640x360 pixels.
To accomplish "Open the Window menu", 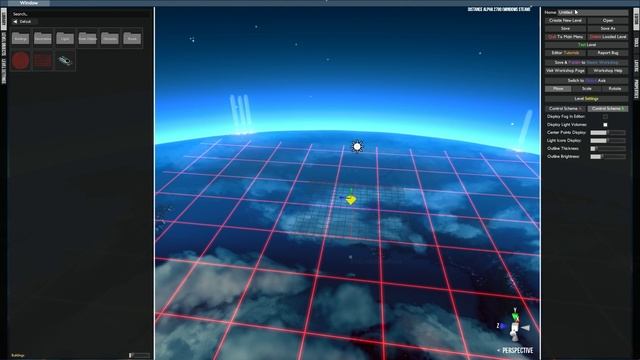I will pos(29,3).
